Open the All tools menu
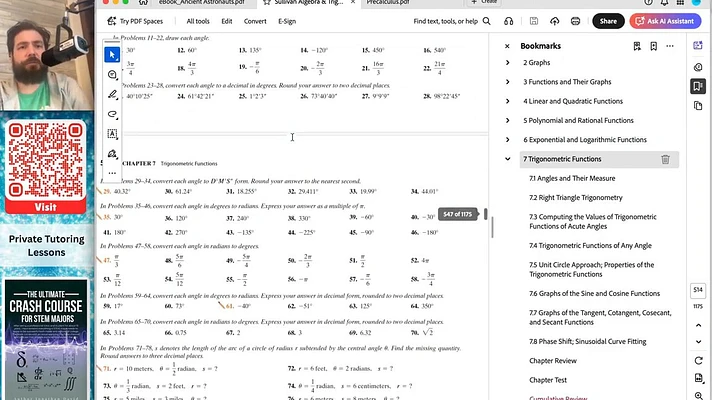This screenshot has height=400, width=712. 198,21
